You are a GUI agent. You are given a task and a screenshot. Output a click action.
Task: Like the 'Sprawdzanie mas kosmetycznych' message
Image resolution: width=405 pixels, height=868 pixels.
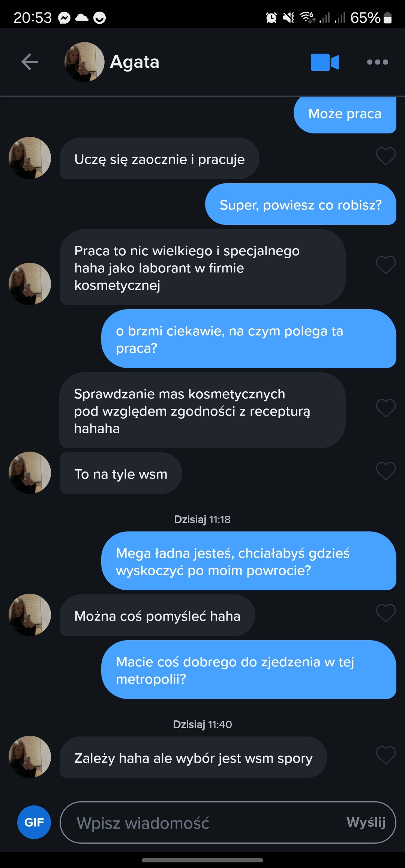[x=385, y=408]
